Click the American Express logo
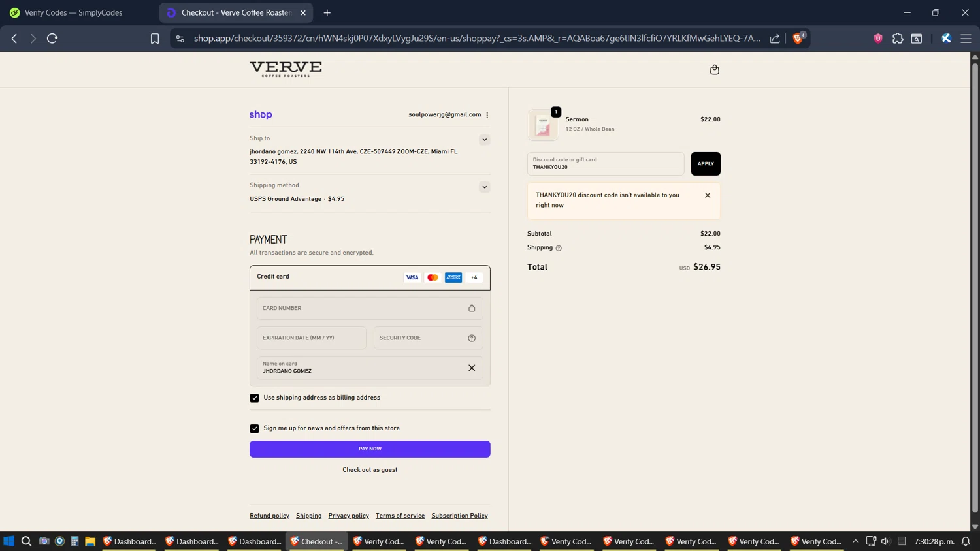This screenshot has width=980, height=551. [x=453, y=277]
